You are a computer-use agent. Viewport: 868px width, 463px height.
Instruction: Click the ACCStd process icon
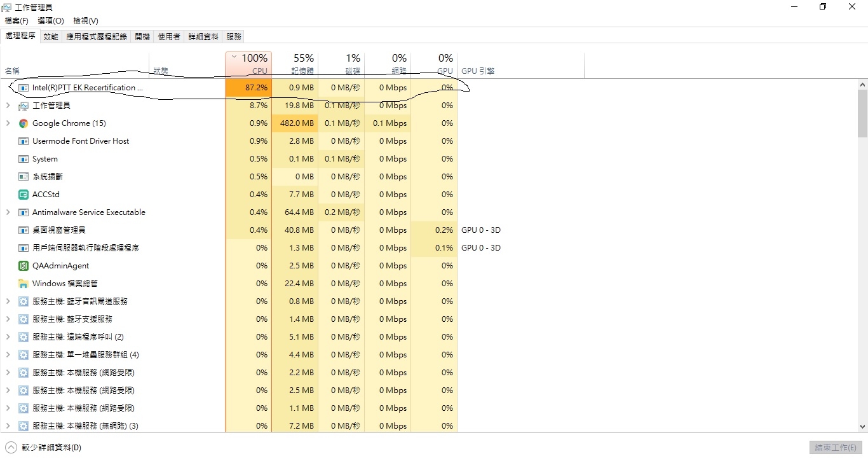(x=24, y=195)
